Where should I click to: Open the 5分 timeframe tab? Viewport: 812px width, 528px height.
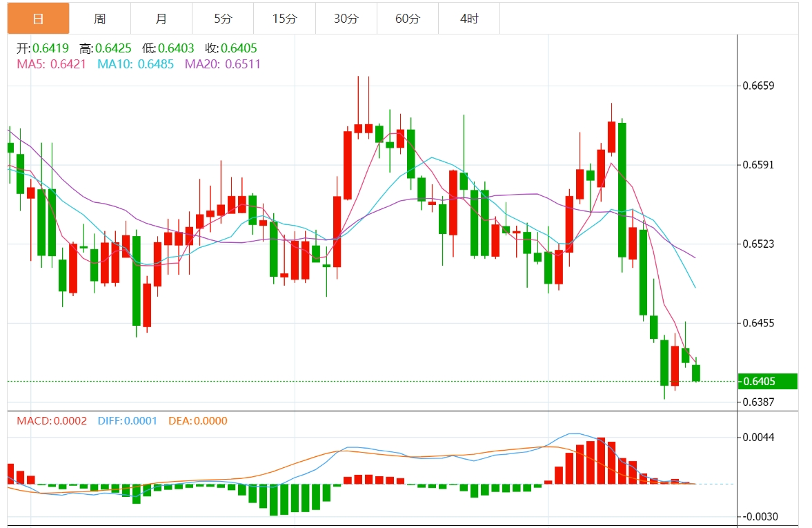coord(224,19)
